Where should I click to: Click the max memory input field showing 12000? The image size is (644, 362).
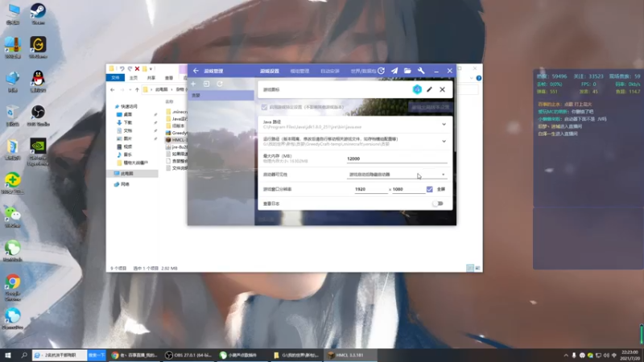(397, 158)
